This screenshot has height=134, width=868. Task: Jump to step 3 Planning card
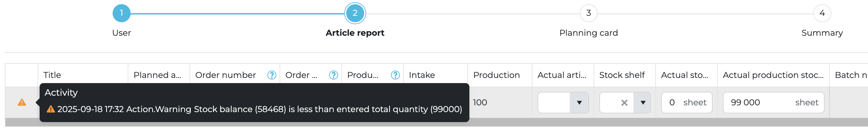(x=588, y=14)
